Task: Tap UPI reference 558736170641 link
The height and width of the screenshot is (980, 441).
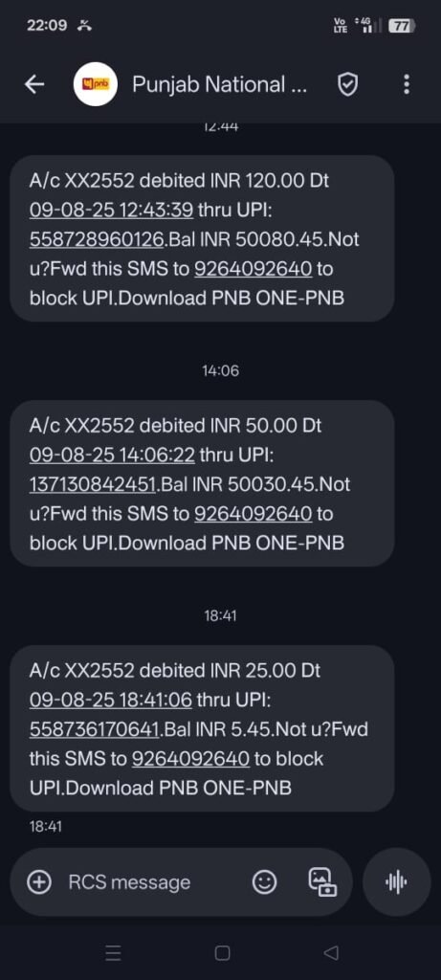Action: (x=97, y=729)
